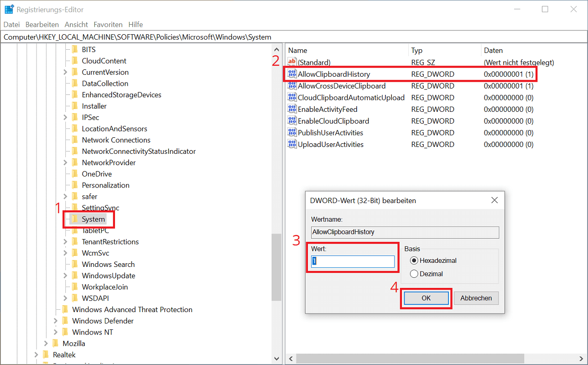
Task: Open the Bearbeiten menu
Action: point(42,25)
